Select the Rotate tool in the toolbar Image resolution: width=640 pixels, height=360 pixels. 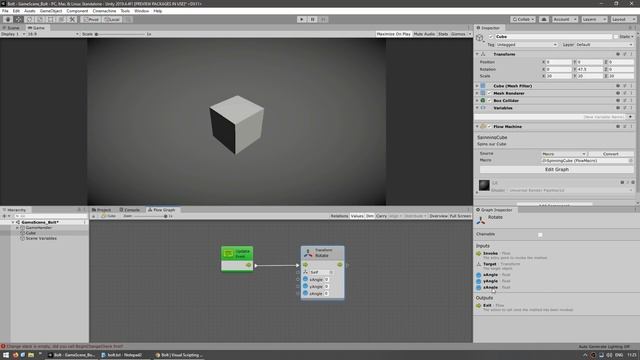pos(29,19)
